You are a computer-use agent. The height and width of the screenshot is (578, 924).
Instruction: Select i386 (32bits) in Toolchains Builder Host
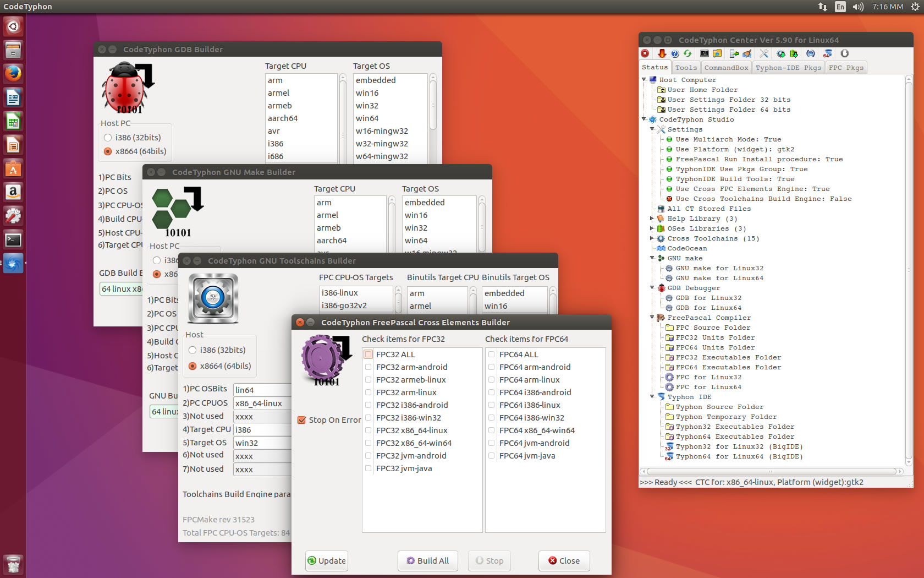coord(193,350)
